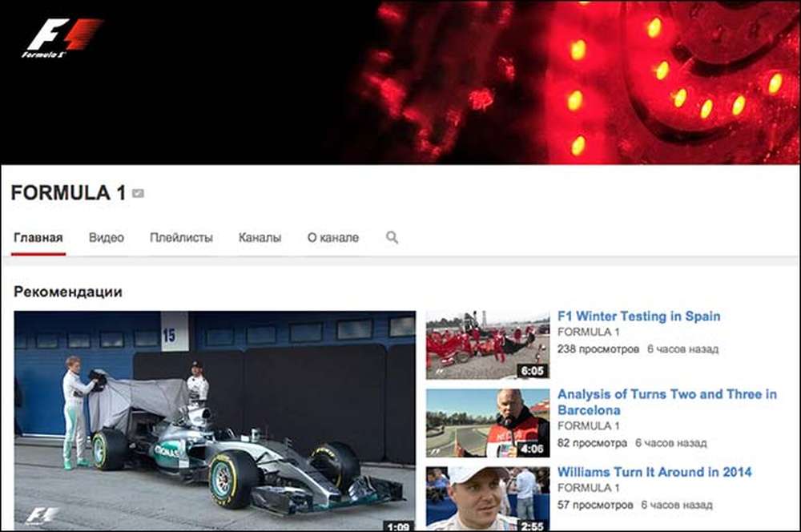The height and width of the screenshot is (532, 801).
Task: Click the channel banner with red lights
Action: click(x=400, y=82)
